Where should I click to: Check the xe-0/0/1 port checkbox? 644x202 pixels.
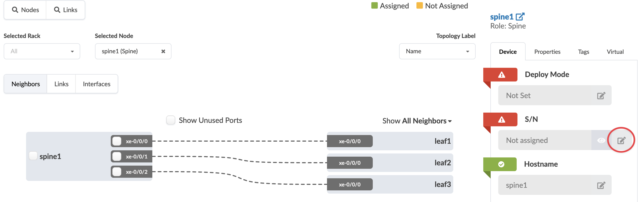point(117,156)
